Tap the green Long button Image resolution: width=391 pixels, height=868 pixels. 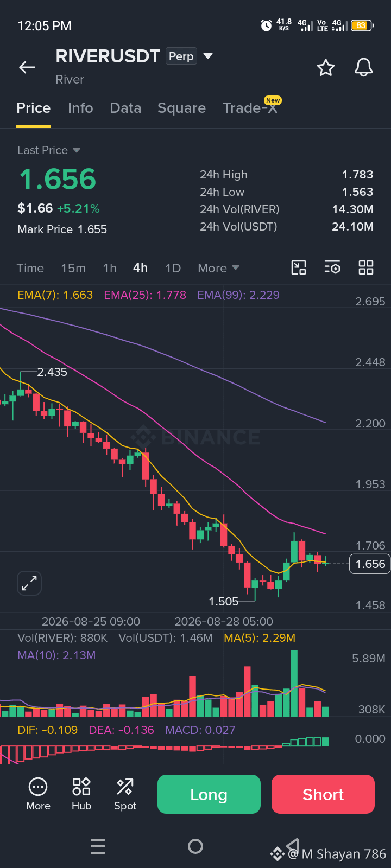(209, 794)
